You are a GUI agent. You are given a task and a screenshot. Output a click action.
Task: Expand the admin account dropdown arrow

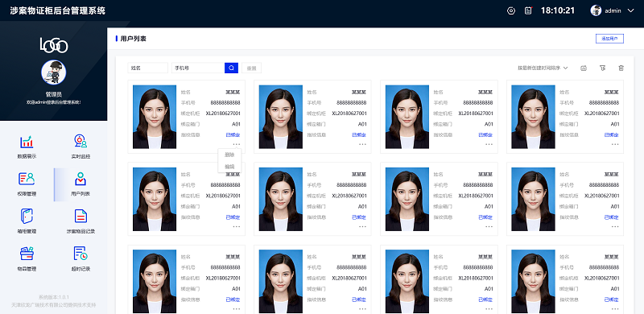(631, 11)
